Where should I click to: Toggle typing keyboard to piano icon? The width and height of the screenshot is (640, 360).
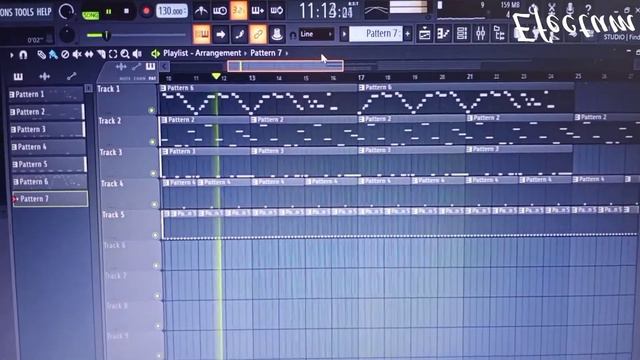coord(201,34)
